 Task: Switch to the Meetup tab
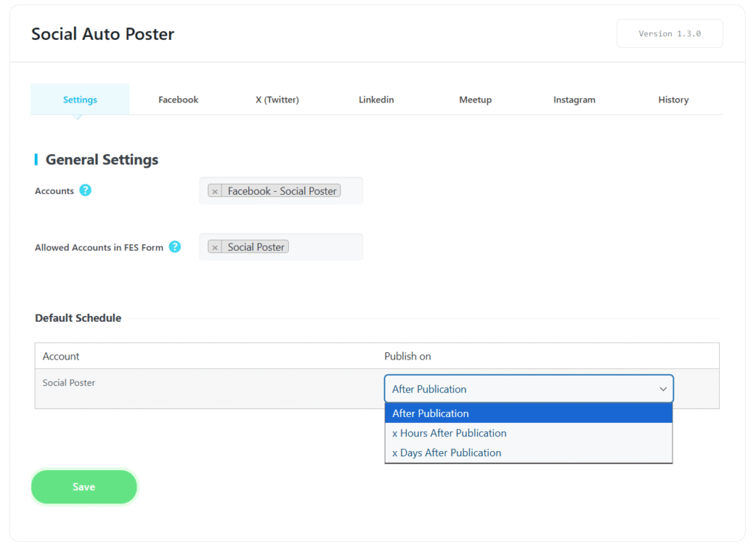(475, 100)
